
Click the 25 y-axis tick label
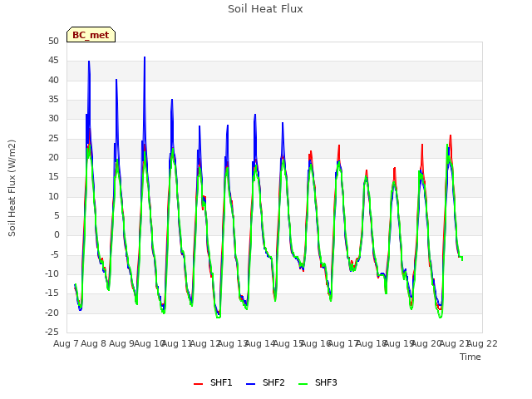pyautogui.click(x=53, y=138)
